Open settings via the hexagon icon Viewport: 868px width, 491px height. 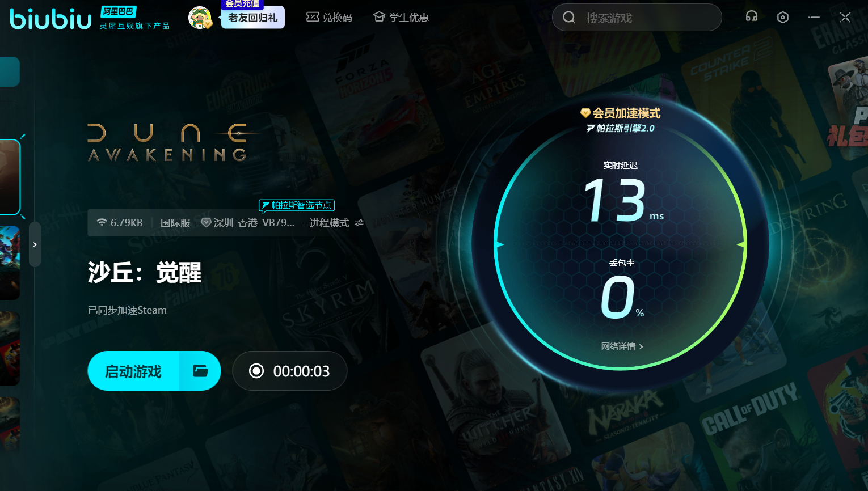click(x=783, y=18)
